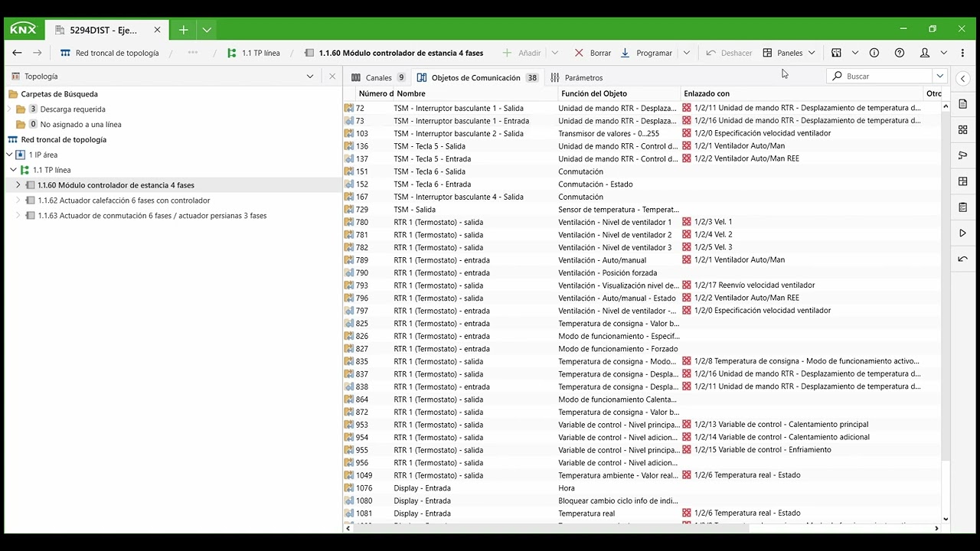Open the play-arrow pending operations sidebar icon
Viewport: 980px width, 551px height.
point(963,233)
